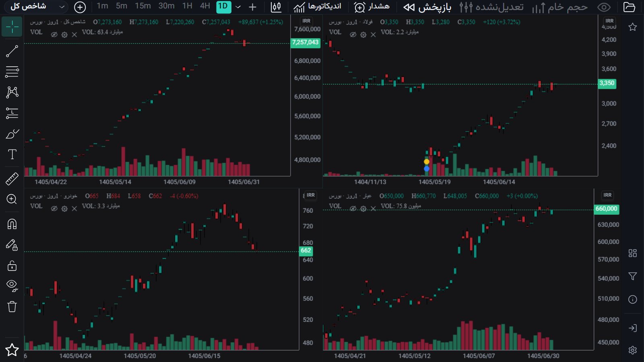Expand the شاخص کل symbol dropdown
The width and height of the screenshot is (644, 362).
click(62, 7)
